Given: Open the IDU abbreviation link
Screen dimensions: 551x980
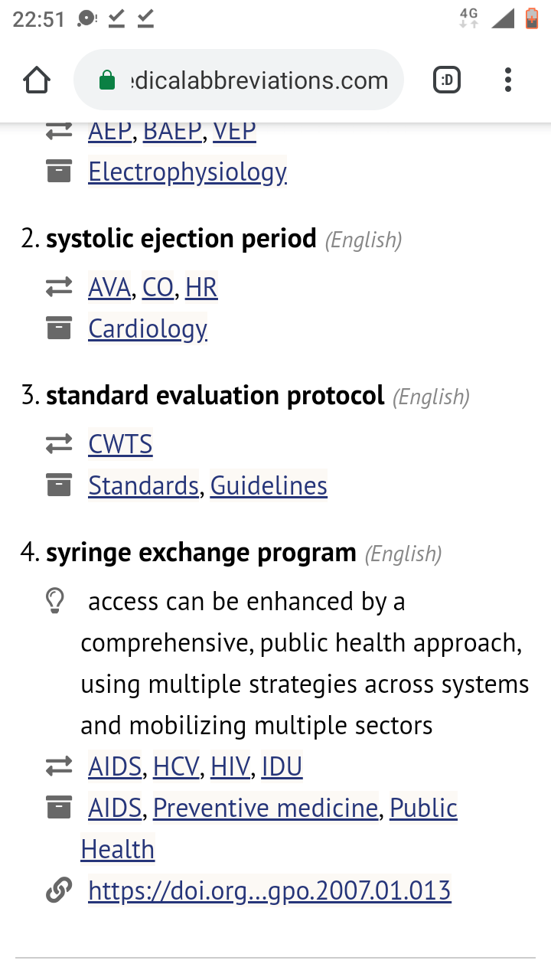Looking at the screenshot, I should pyautogui.click(x=282, y=766).
